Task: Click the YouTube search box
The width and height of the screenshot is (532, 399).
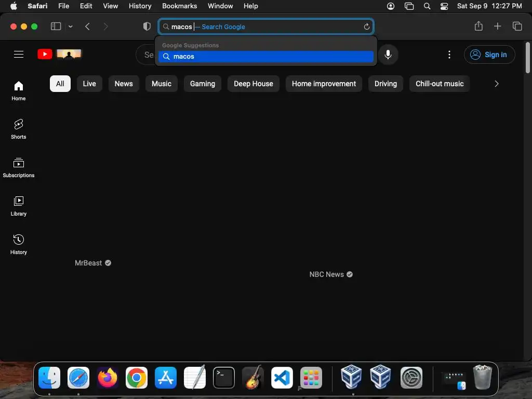Action: coord(145,55)
